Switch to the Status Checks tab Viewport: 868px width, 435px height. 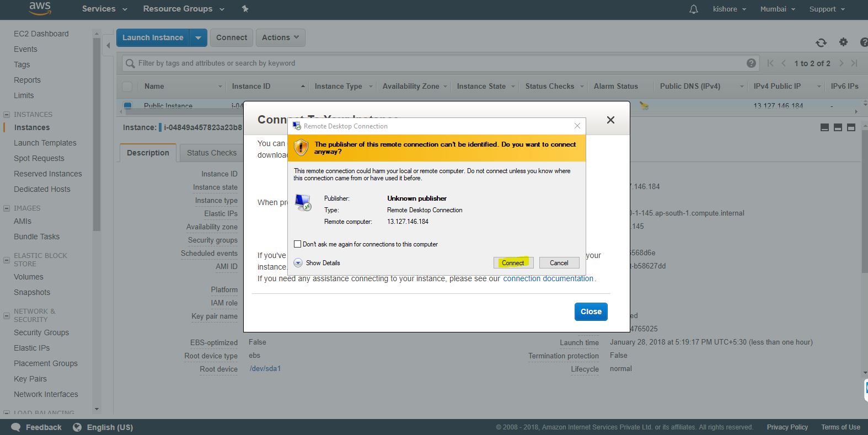pos(211,153)
